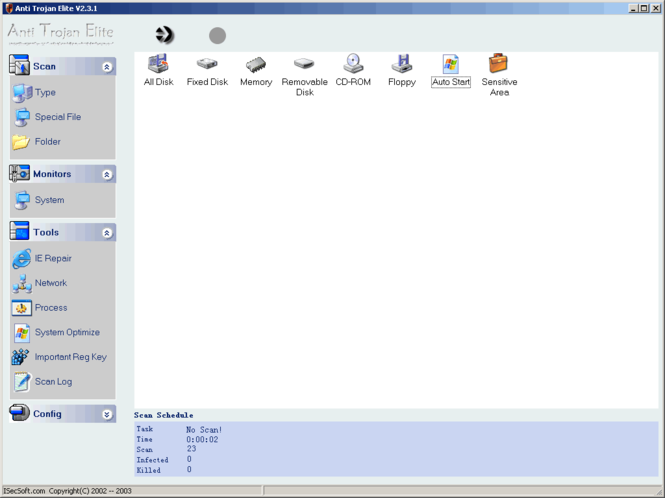The image size is (665, 498).
Task: Choose the Fixed Disk scan target
Action: point(207,64)
